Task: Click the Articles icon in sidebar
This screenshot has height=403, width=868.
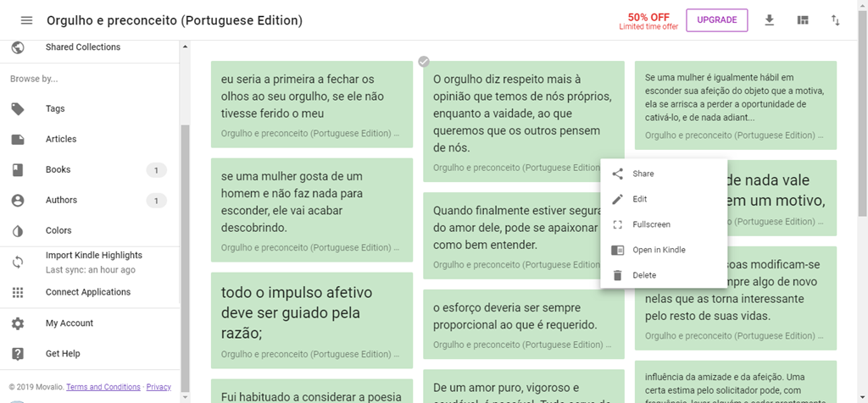Action: click(x=18, y=140)
